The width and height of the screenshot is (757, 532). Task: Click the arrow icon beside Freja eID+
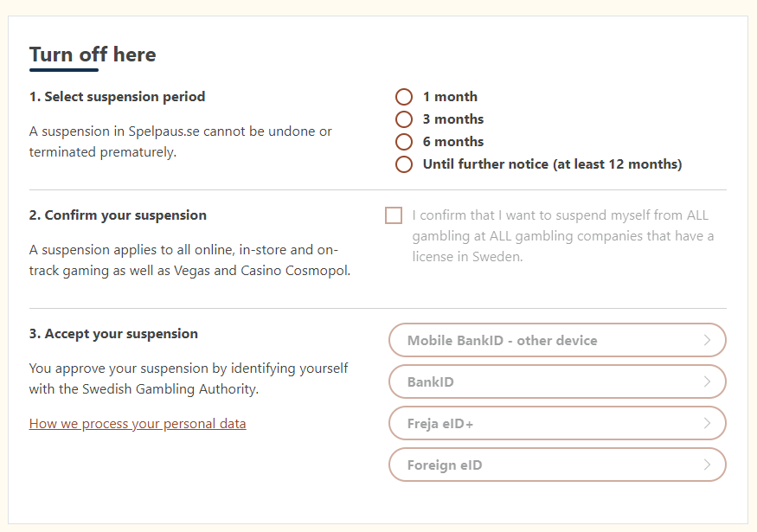click(x=707, y=423)
